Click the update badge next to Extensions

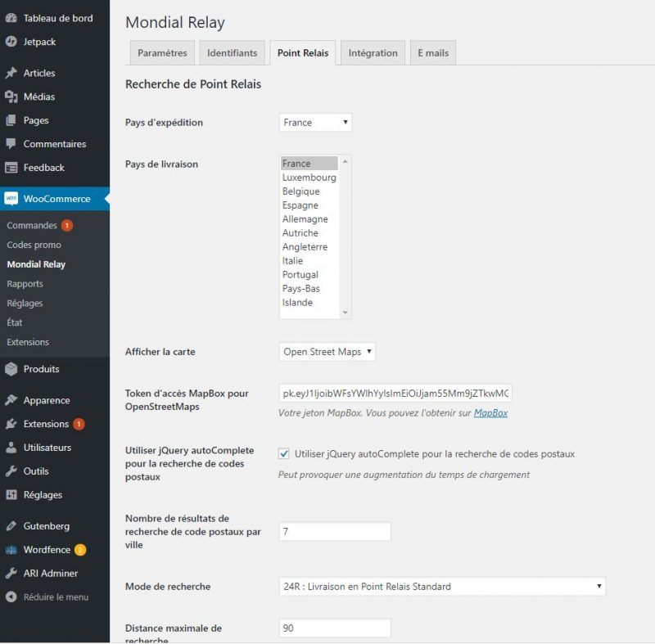tap(79, 424)
